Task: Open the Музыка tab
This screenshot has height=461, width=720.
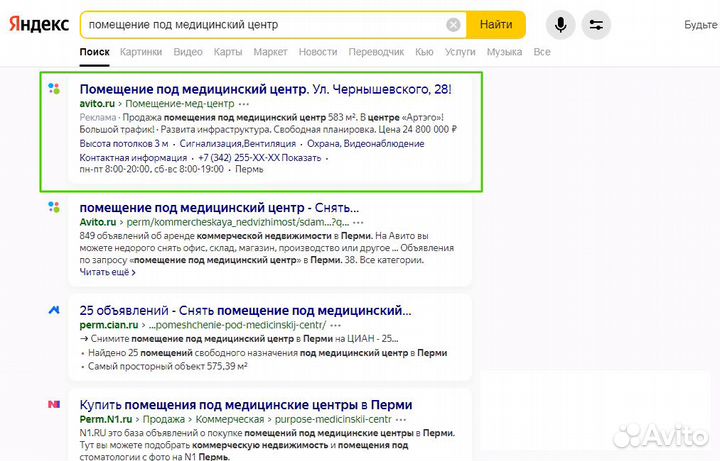Action: (504, 52)
